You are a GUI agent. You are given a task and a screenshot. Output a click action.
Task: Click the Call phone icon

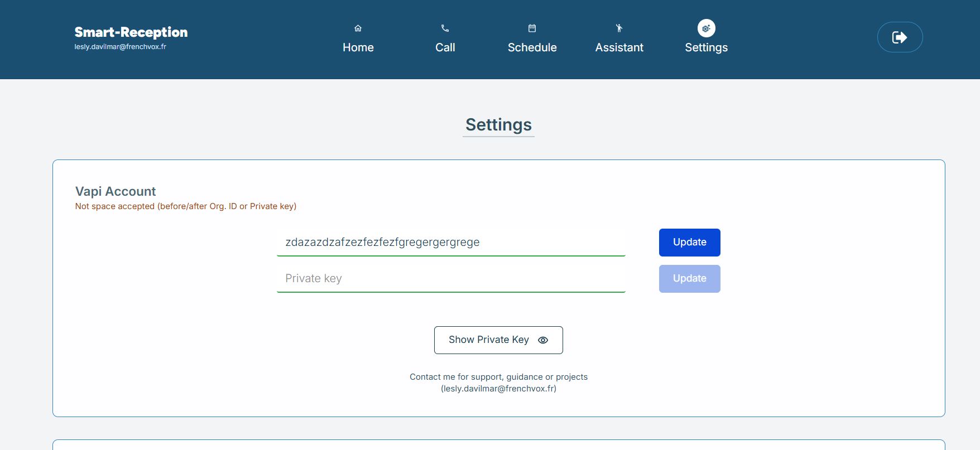pyautogui.click(x=445, y=28)
